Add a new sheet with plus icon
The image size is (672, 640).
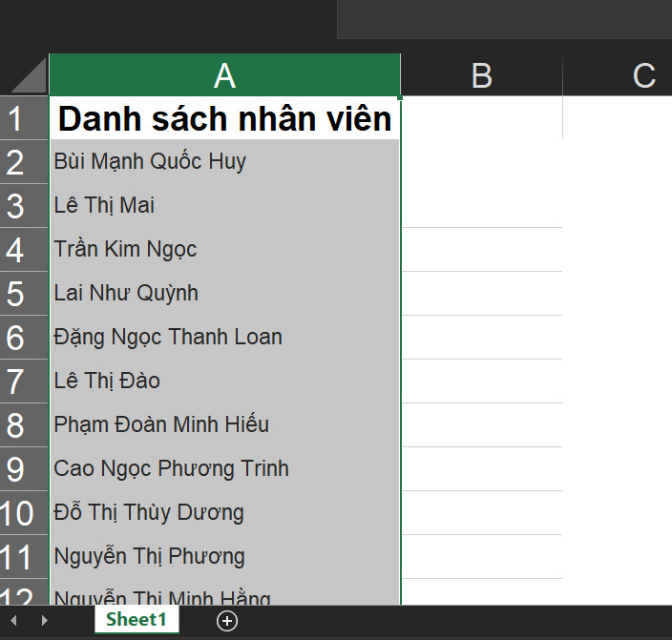click(227, 621)
